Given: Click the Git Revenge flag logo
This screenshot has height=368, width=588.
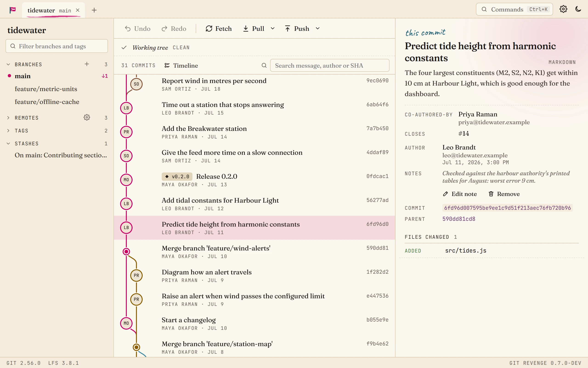Looking at the screenshot, I should (13, 10).
